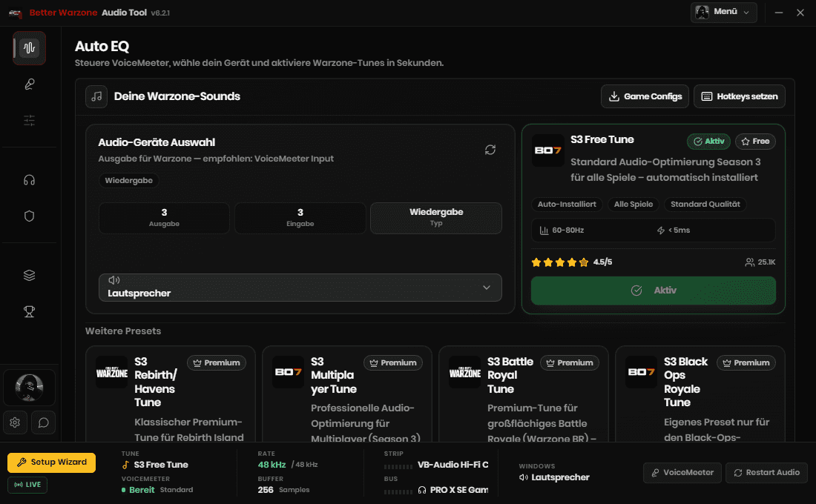
Task: Click the Restart Audio button
Action: 766,472
